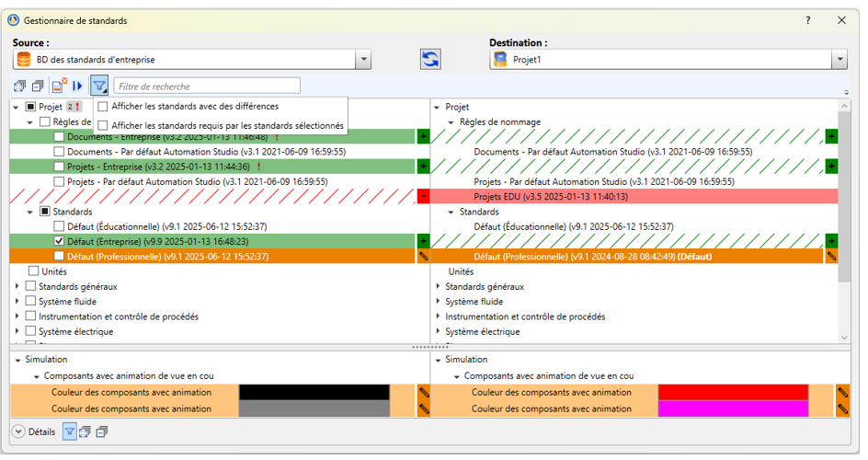Click the collapse all icon in source toolbar
This screenshot has height=460, width=868.
pos(38,86)
